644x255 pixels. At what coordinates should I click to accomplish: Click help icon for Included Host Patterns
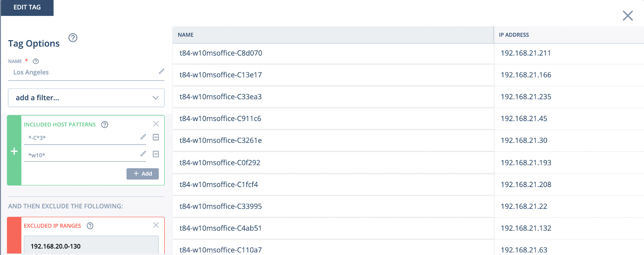click(x=105, y=125)
